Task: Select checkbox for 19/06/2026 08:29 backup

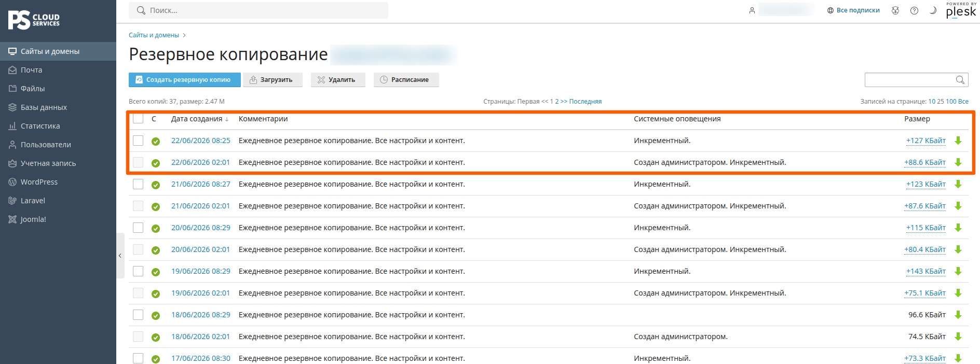Action: point(138,271)
